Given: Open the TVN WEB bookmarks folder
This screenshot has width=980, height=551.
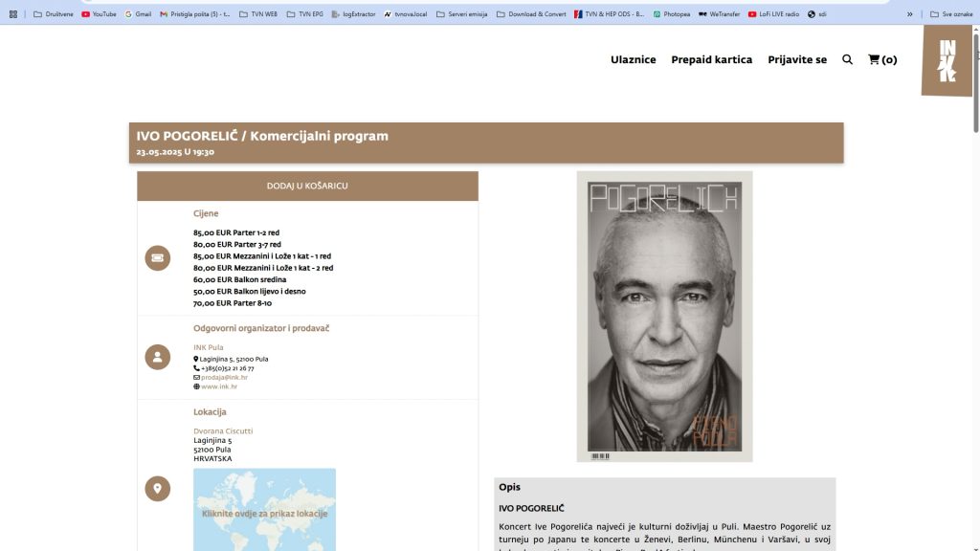Looking at the screenshot, I should tap(258, 13).
